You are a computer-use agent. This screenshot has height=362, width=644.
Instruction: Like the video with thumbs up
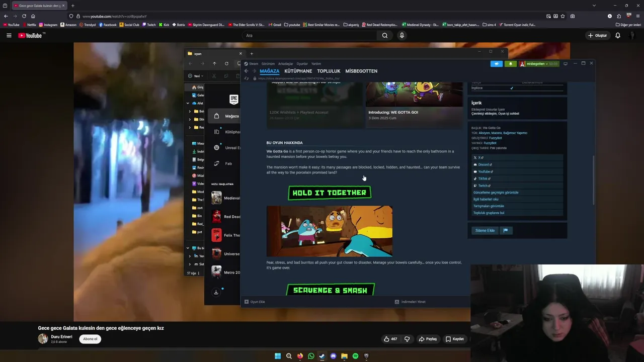tap(390, 339)
